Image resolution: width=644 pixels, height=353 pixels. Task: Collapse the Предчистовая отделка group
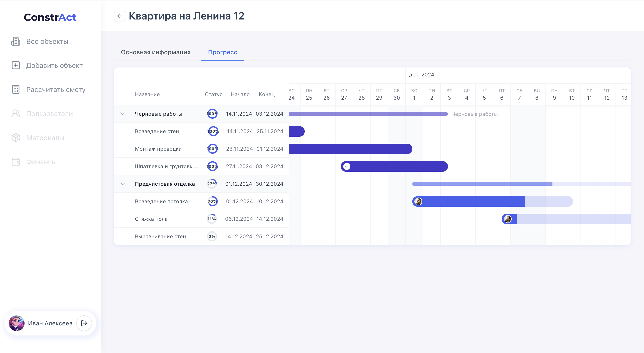point(123,184)
